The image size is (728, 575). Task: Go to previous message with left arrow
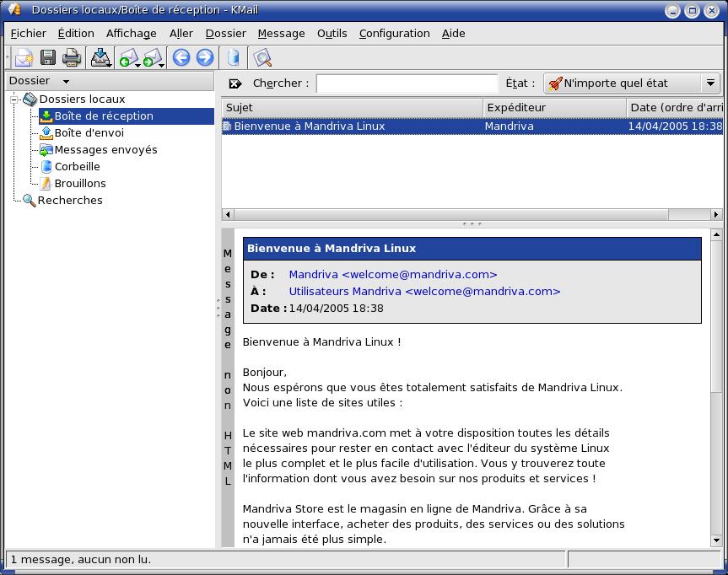tap(181, 57)
